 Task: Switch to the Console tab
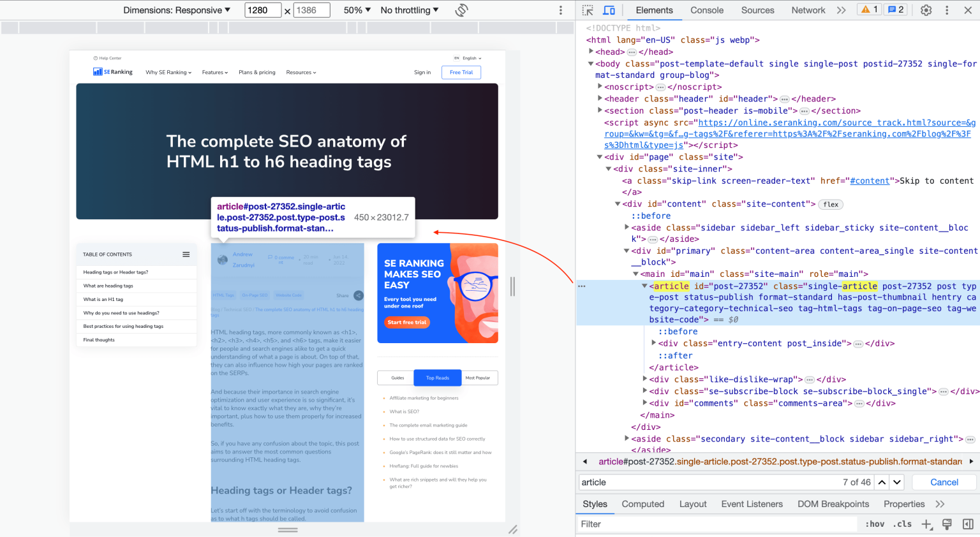[706, 10]
